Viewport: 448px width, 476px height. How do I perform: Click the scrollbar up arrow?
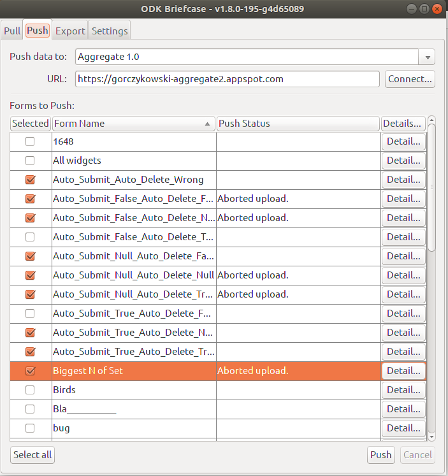(431, 120)
